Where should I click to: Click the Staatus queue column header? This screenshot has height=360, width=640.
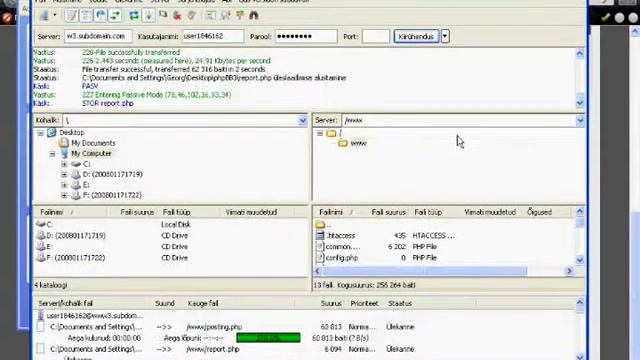pos(400,303)
